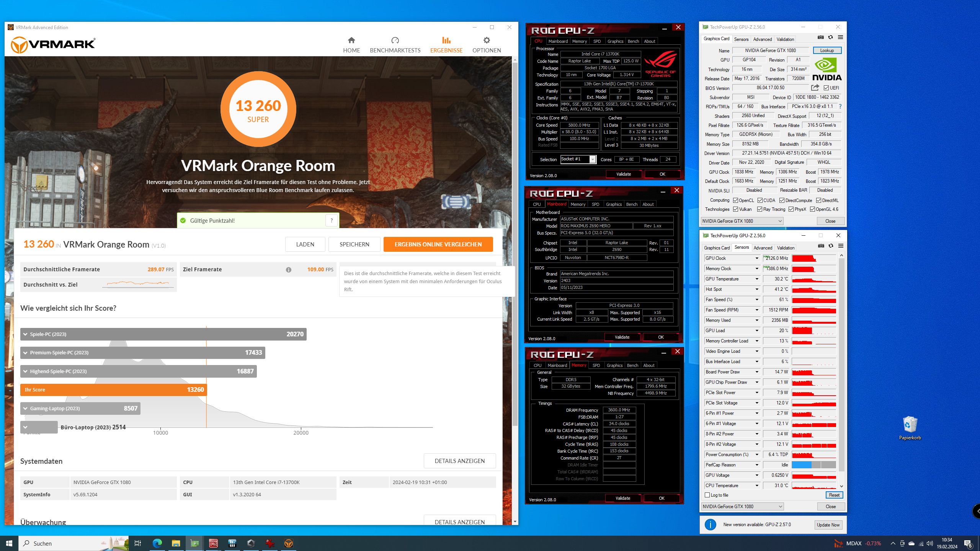This screenshot has width=980, height=551.
Task: Open Papierkorb recycle bin desktop icon
Action: click(x=910, y=428)
